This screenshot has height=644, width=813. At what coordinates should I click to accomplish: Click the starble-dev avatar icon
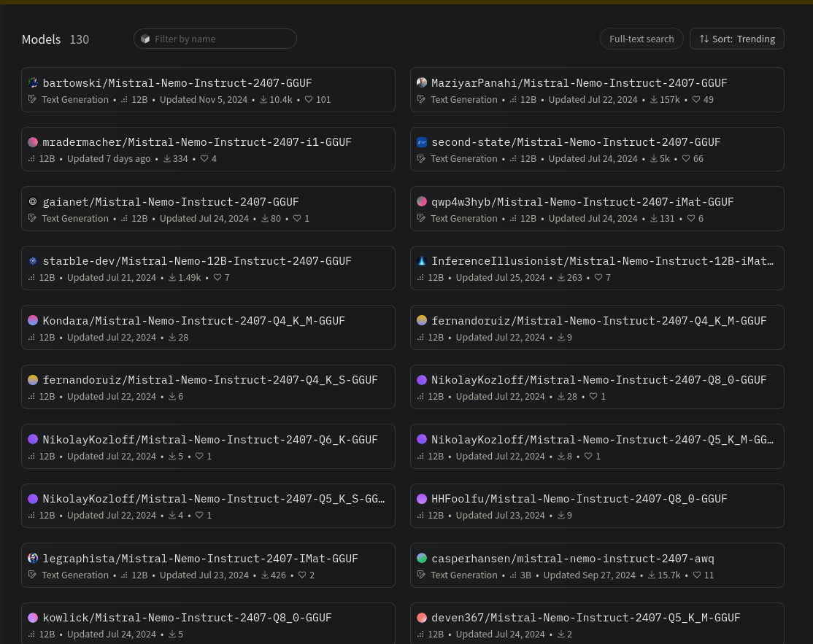[x=33, y=261]
